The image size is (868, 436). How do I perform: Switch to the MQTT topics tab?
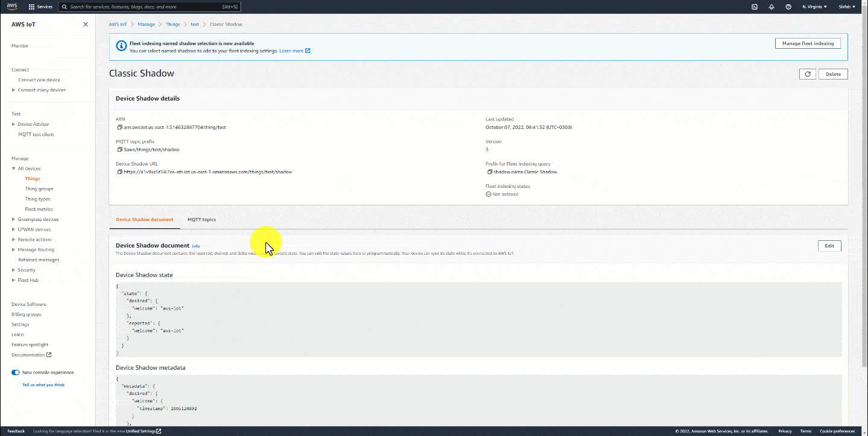[201, 220]
